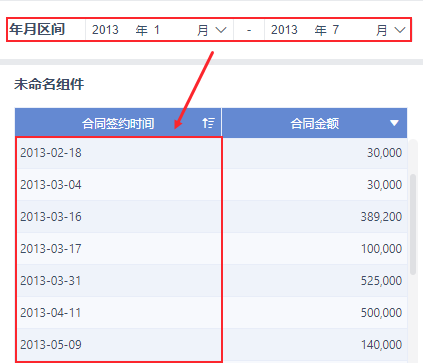The image size is (423, 363).
Task: Expand the end month dropdown chevron
Action: 400,30
